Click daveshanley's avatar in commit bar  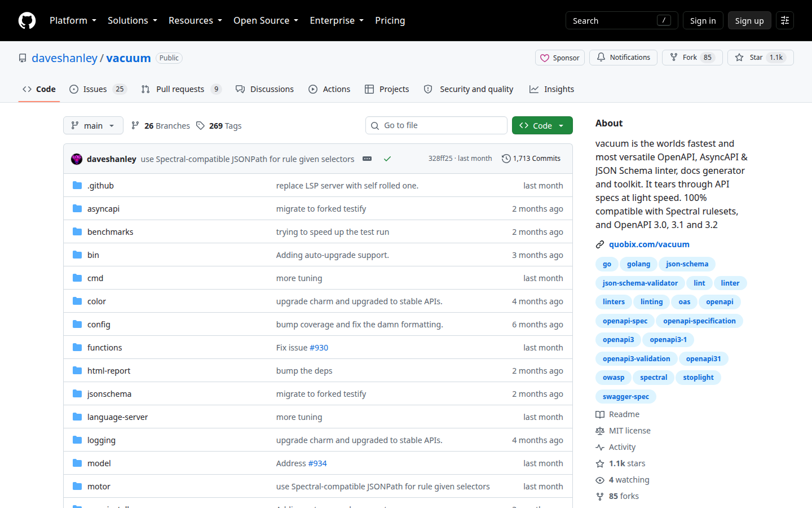(x=77, y=159)
